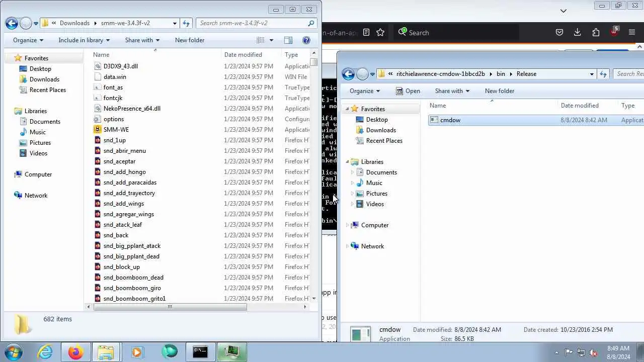Click Downloads breadcrumb in smm-we address bar
This screenshot has width=644, height=362.
74,23
